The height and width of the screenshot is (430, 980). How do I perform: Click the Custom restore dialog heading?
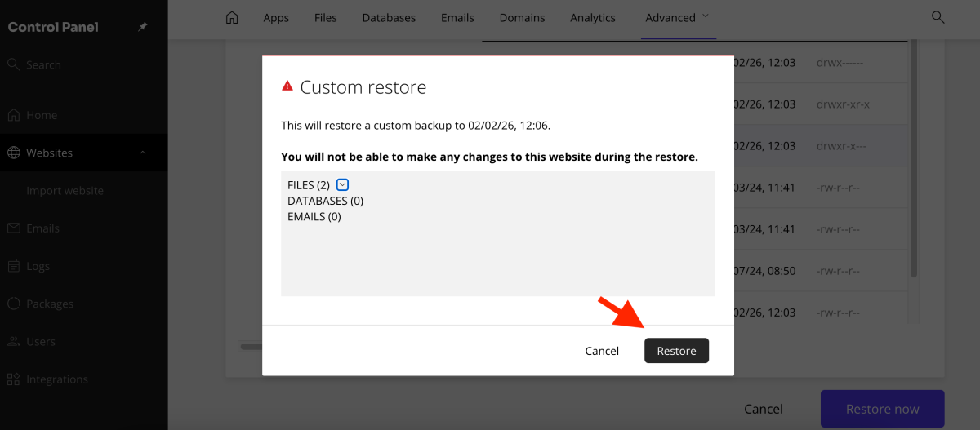pos(363,87)
